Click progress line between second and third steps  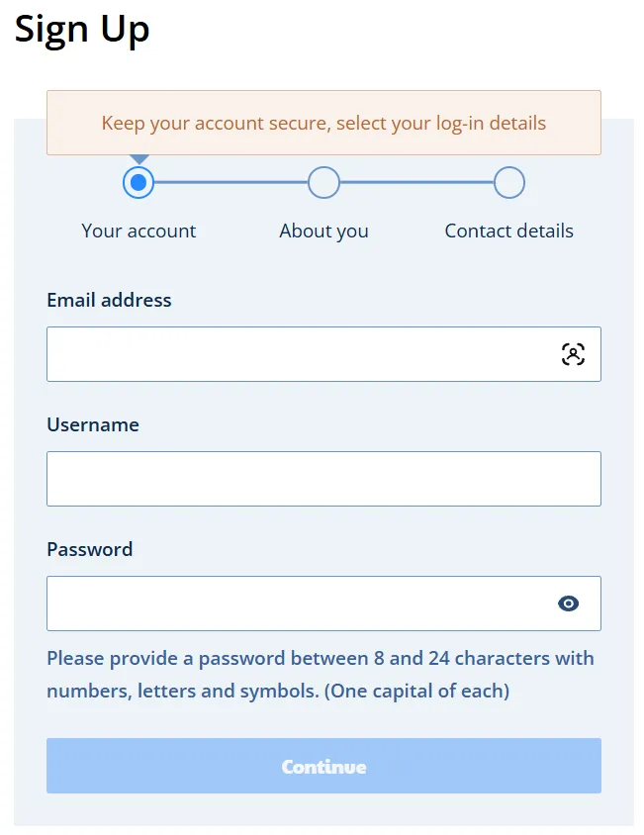tap(415, 183)
